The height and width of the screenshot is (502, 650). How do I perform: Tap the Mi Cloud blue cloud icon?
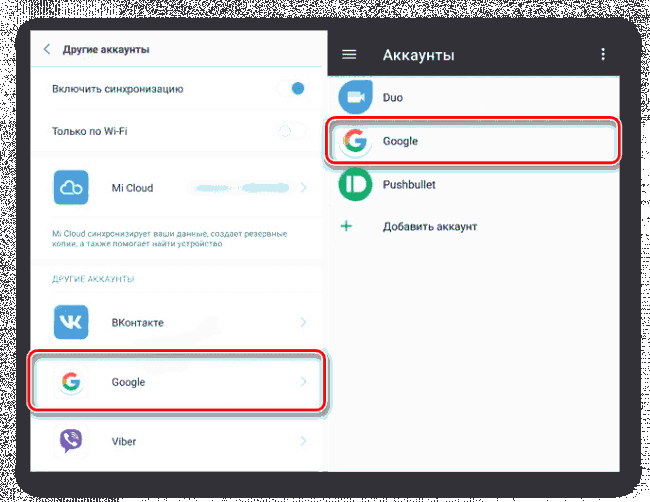71,188
